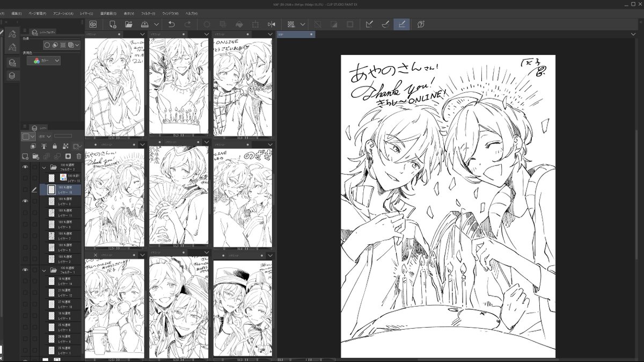Click the layer palette color box

[x=25, y=136]
